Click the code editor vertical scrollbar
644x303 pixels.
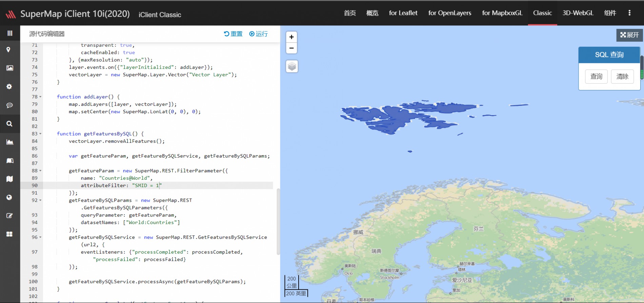[x=278, y=222]
